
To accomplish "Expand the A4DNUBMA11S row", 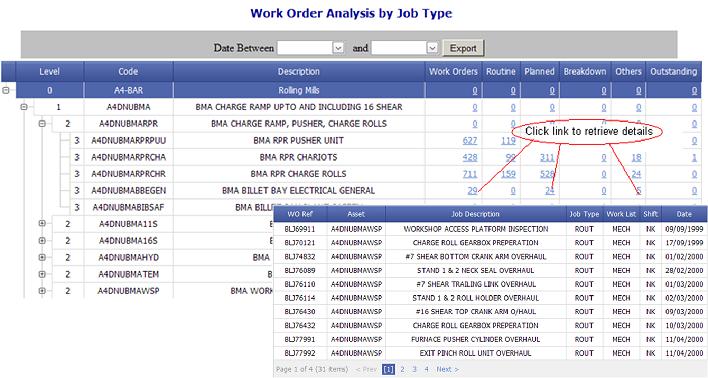I will (x=42, y=224).
